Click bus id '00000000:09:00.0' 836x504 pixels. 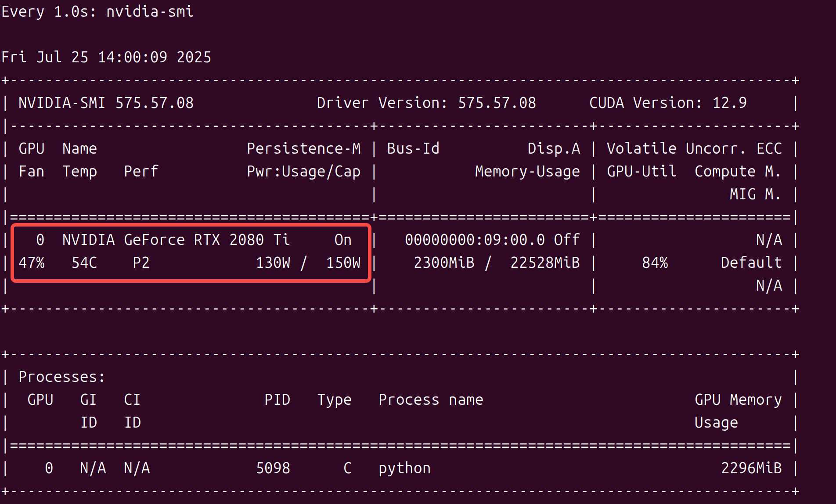coord(475,240)
